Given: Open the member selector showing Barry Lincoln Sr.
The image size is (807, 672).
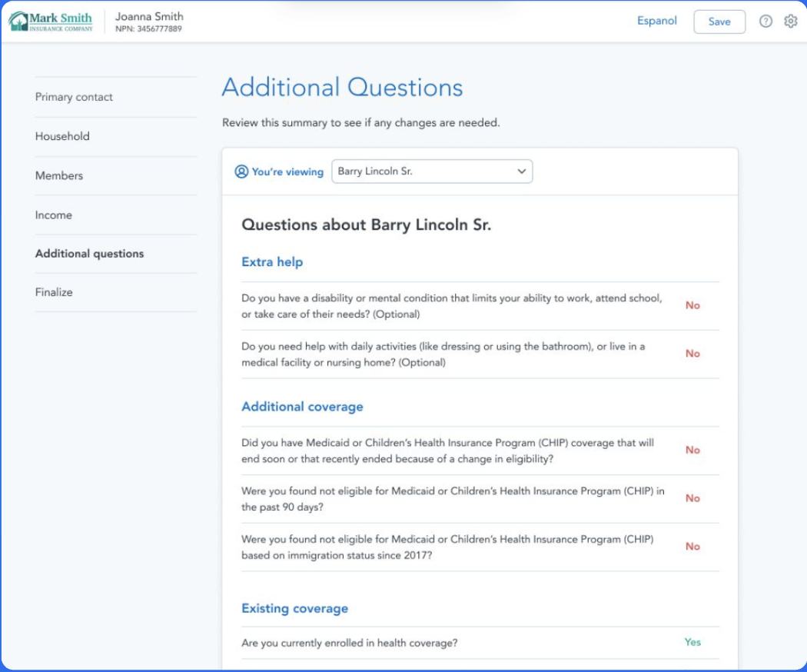Looking at the screenshot, I should [430, 171].
